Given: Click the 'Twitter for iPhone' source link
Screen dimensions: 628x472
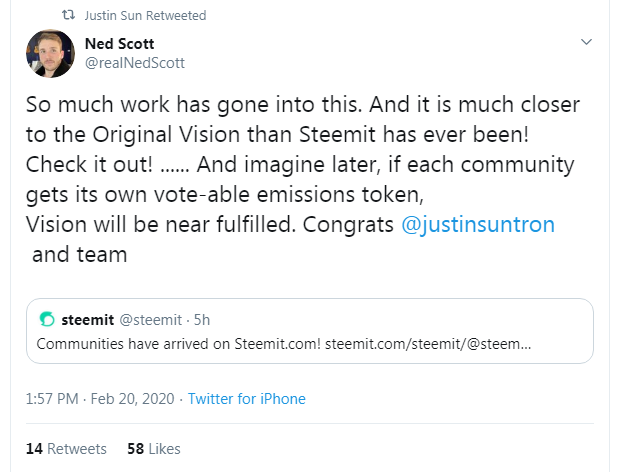Looking at the screenshot, I should coord(246,399).
